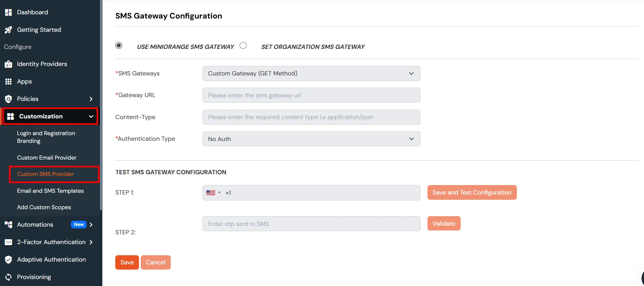Screen dimensions: 644x286
Task: Open the country code flag selector
Action: pyautogui.click(x=213, y=192)
